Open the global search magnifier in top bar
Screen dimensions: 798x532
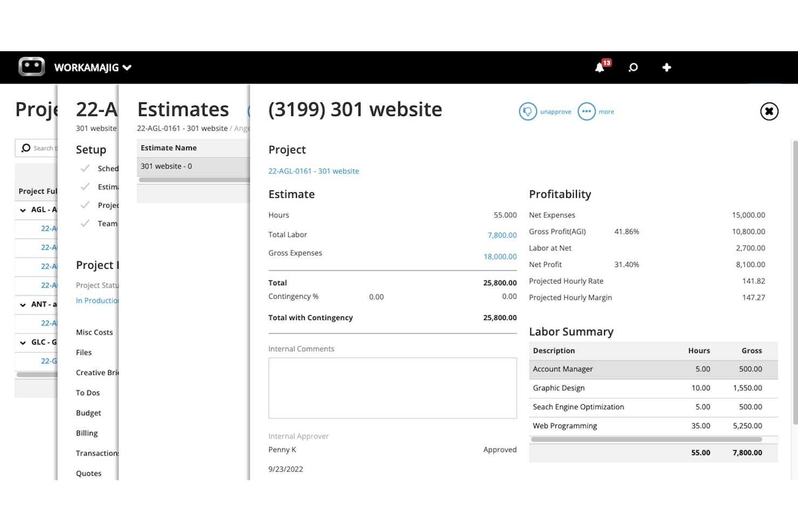pos(633,67)
